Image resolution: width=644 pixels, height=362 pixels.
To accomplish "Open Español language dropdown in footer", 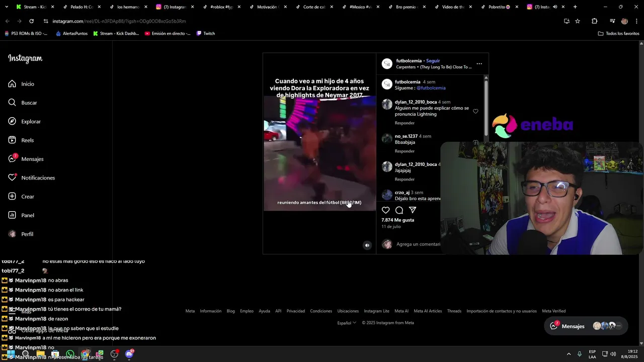I will pos(347,323).
